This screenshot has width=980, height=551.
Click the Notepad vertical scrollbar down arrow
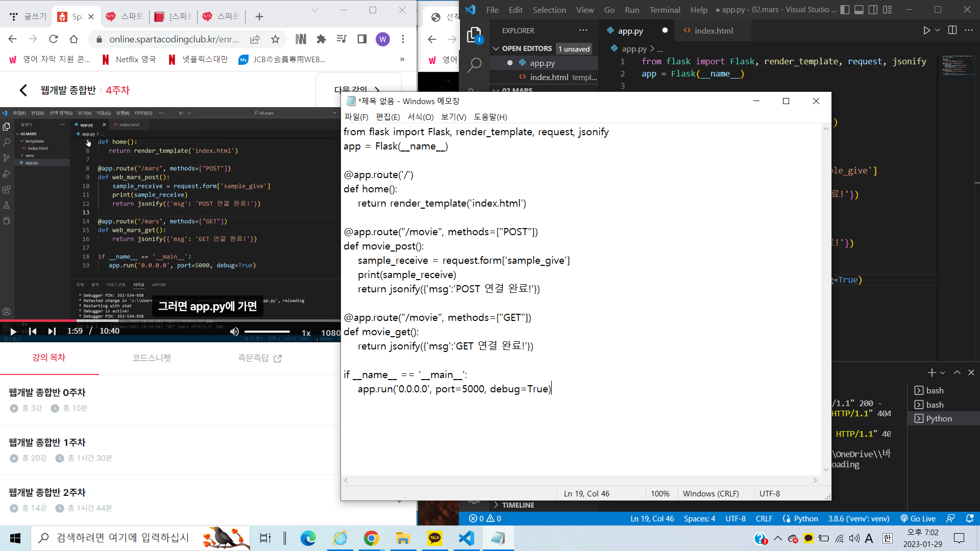click(826, 470)
